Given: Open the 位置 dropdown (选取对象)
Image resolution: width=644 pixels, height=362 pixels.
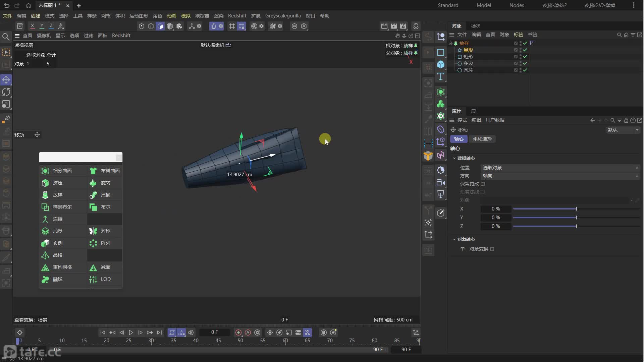Looking at the screenshot, I should [560, 168].
